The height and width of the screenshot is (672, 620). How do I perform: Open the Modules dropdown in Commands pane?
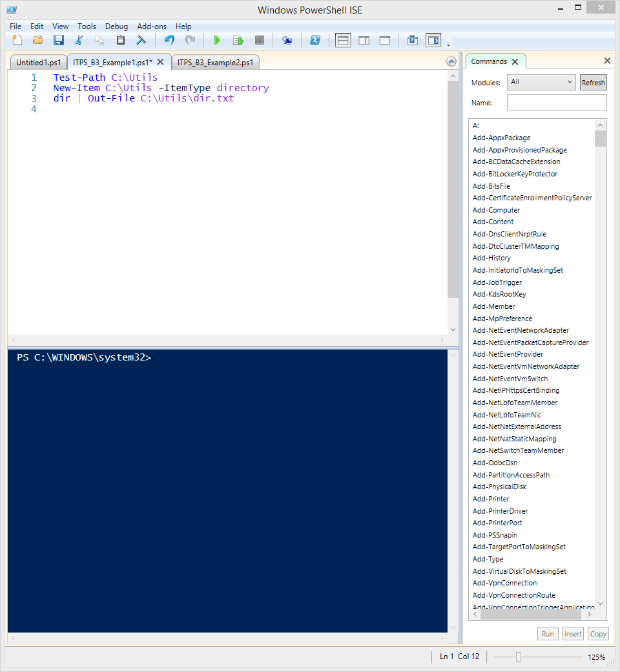541,82
